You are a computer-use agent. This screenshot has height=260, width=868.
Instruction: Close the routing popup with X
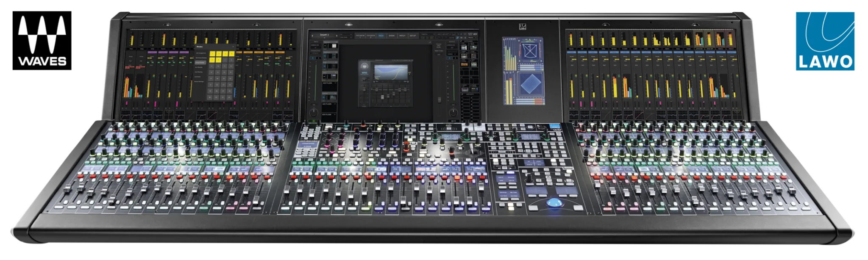(234, 47)
